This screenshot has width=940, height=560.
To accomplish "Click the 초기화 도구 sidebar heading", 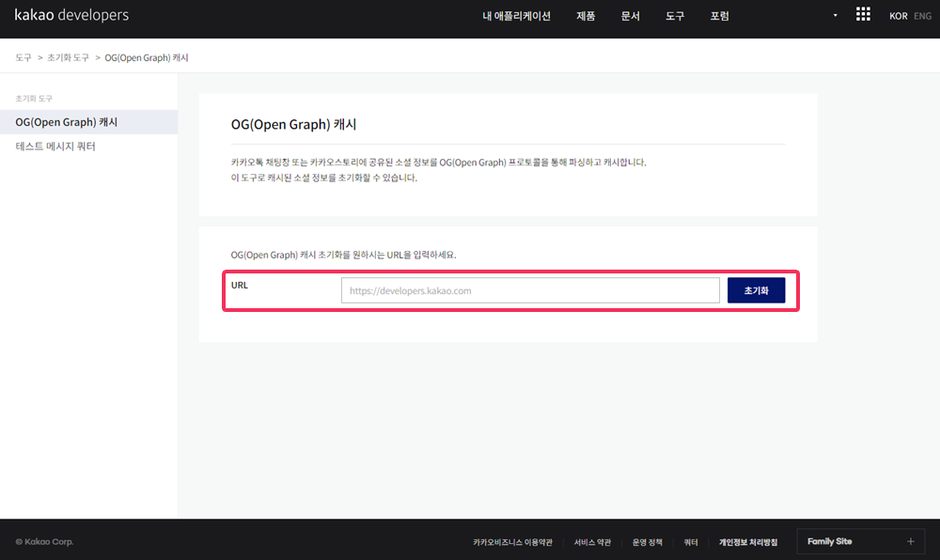I will tap(34, 99).
